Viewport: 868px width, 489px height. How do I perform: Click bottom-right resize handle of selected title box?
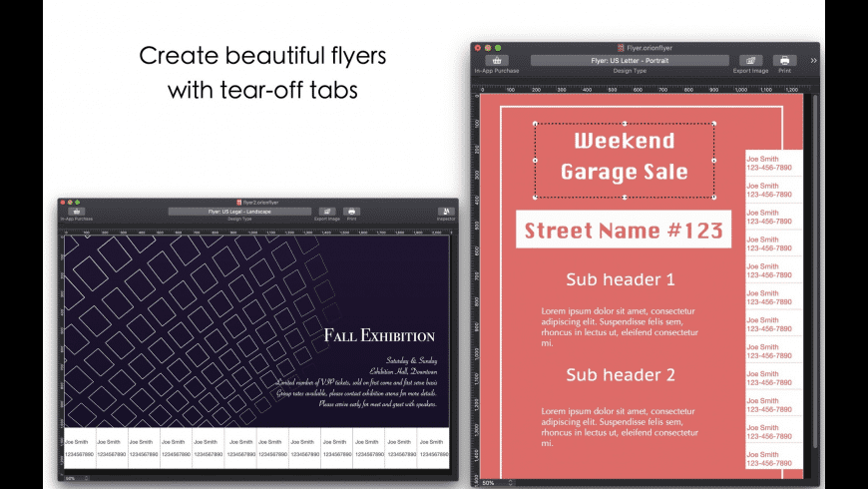pos(714,198)
